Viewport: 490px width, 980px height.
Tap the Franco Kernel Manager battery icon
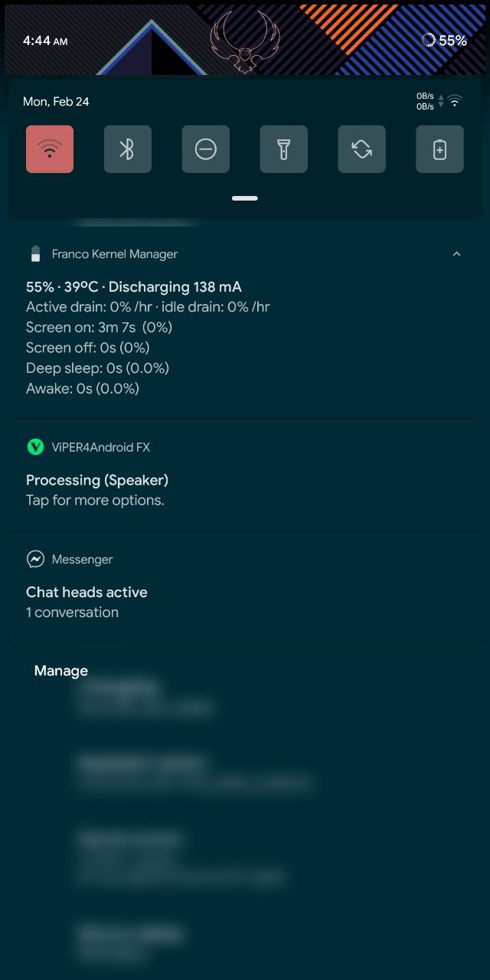[x=35, y=254]
